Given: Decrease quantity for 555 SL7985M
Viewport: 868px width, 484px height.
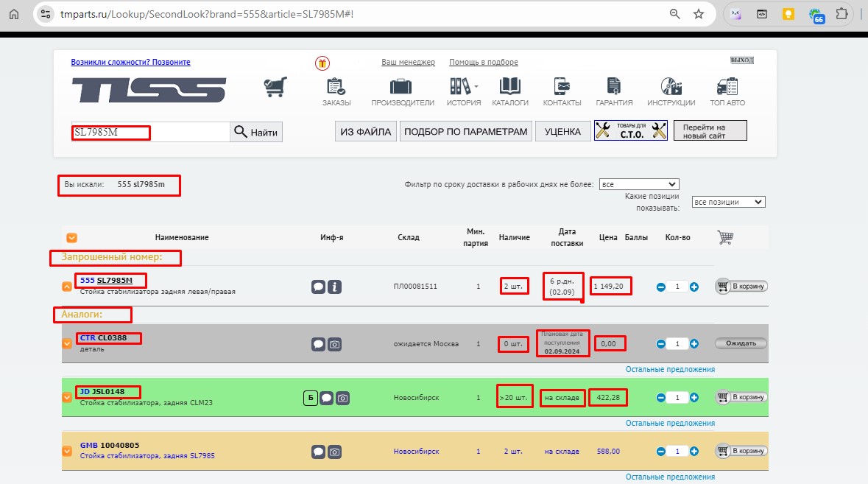Looking at the screenshot, I should click(x=660, y=287).
